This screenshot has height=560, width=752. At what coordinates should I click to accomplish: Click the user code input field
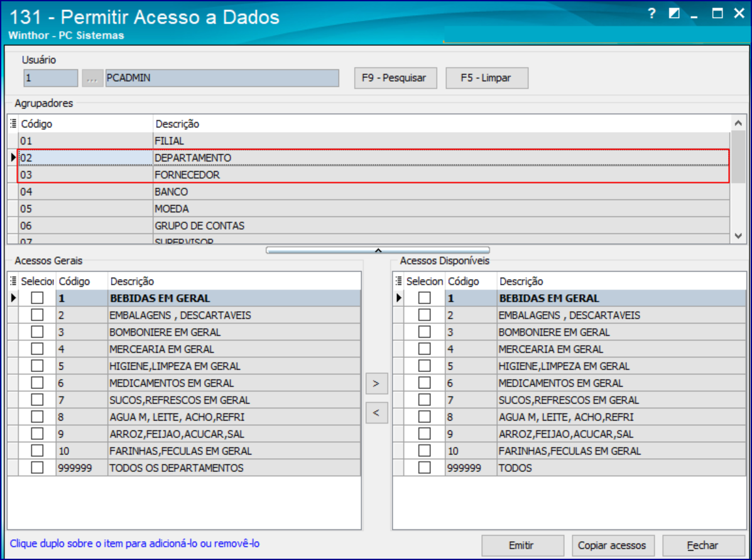pyautogui.click(x=50, y=78)
